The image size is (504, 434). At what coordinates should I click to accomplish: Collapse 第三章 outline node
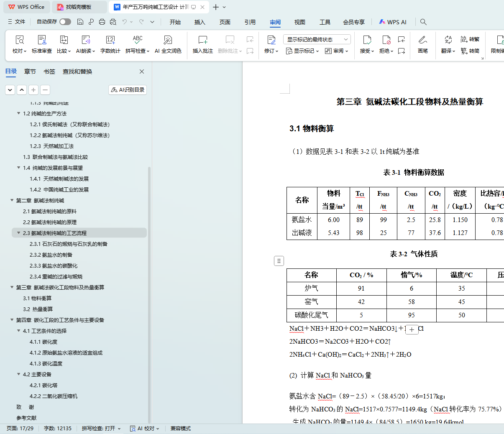[x=12, y=287]
